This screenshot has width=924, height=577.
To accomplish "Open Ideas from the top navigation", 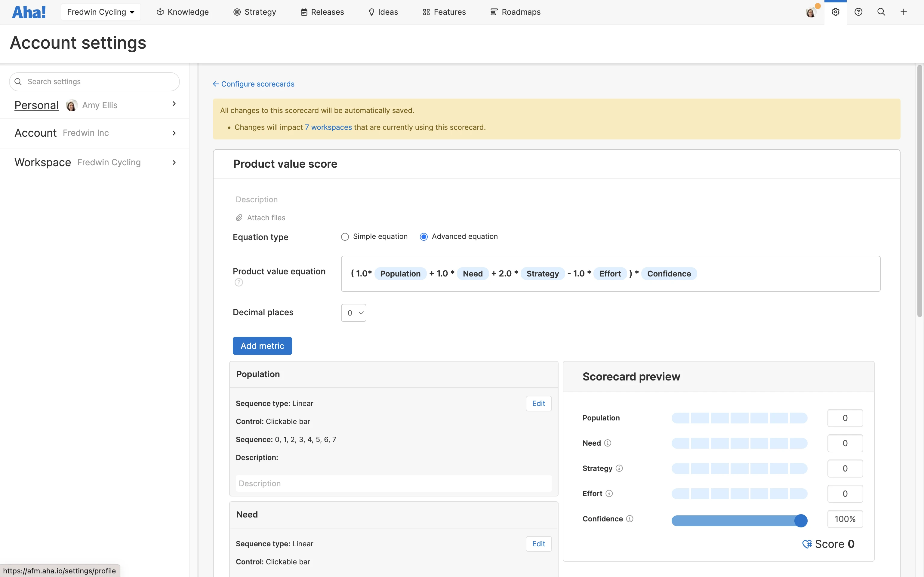I will click(x=383, y=12).
